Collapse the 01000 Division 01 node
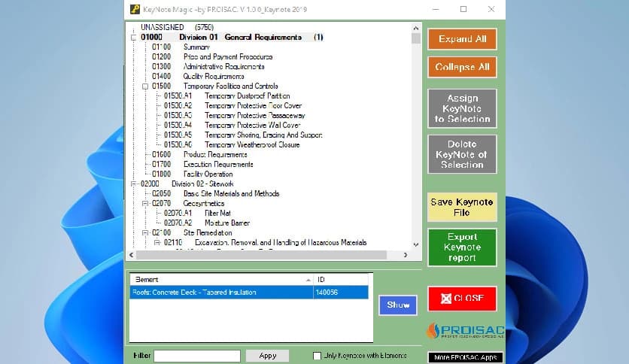This screenshot has height=364, width=629. pyautogui.click(x=134, y=38)
